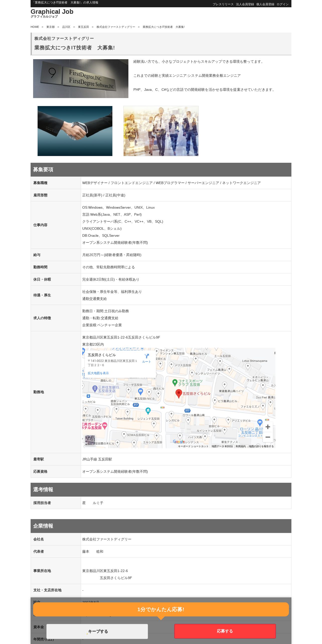This screenshot has width=322, height=644.
Task: Click the ルイシャトレ五反田 map pin
Action: pos(225,430)
